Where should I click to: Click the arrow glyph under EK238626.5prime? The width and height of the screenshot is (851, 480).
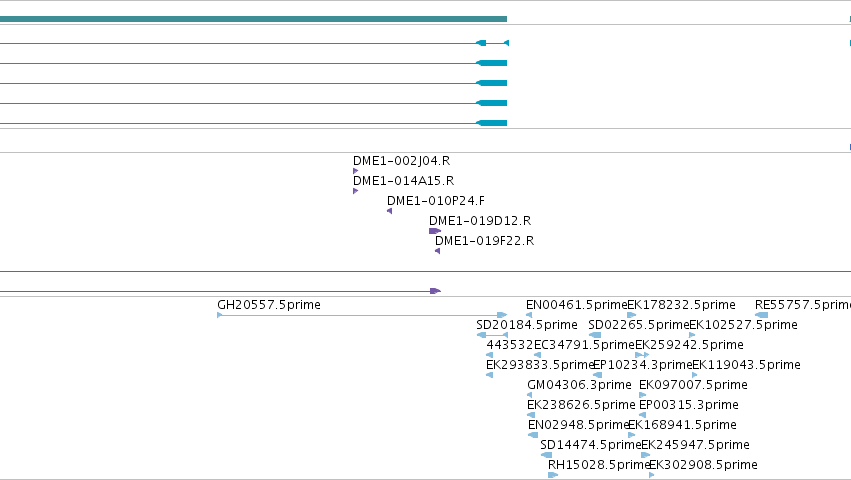(531, 415)
